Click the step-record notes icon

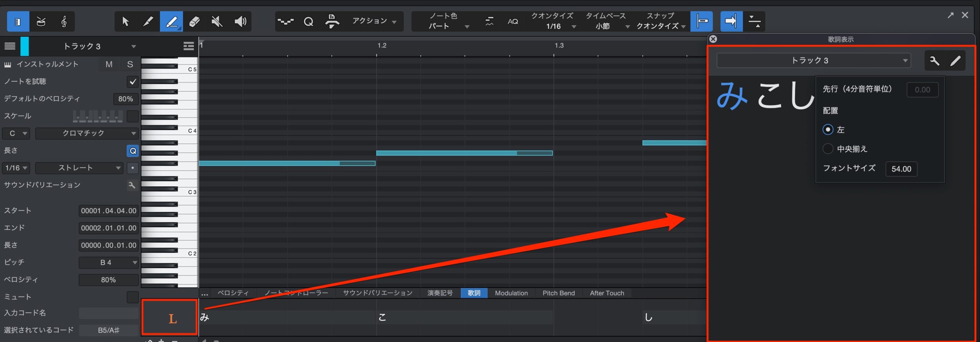coord(286,21)
